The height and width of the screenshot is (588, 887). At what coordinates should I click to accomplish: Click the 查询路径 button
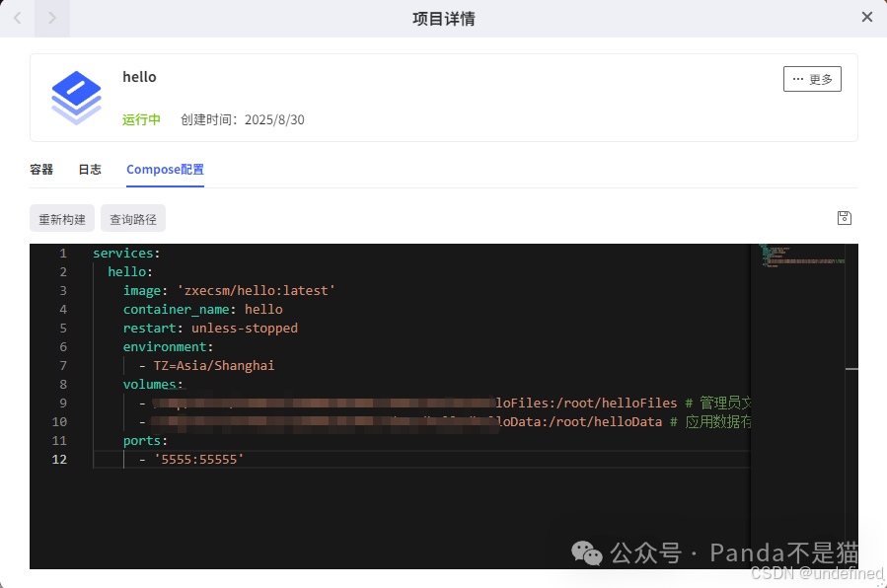pyautogui.click(x=133, y=219)
